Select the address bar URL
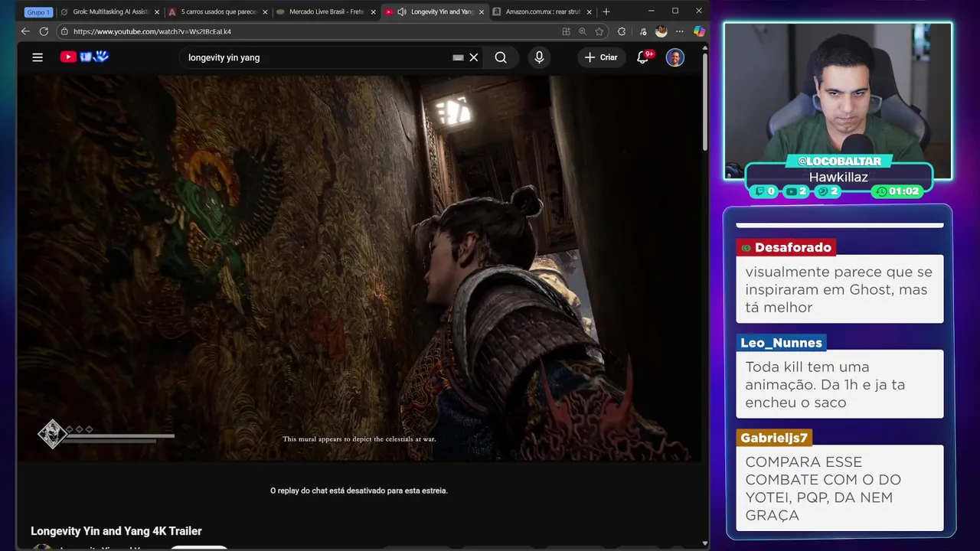980x551 pixels. [152, 31]
